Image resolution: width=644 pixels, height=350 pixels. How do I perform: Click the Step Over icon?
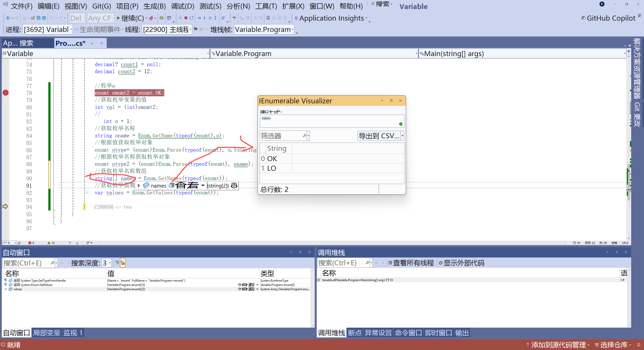pyautogui.click(x=210, y=18)
